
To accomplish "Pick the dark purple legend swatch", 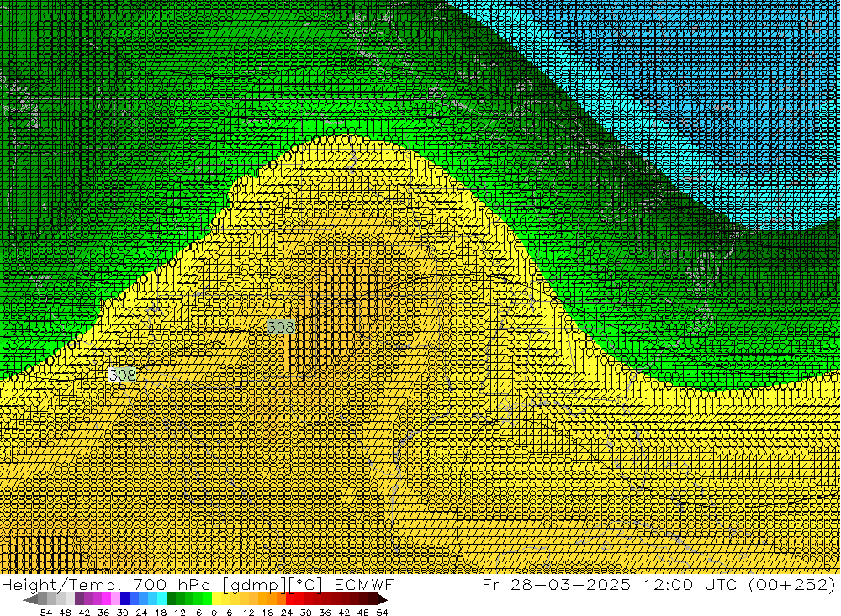I will 79,599.
